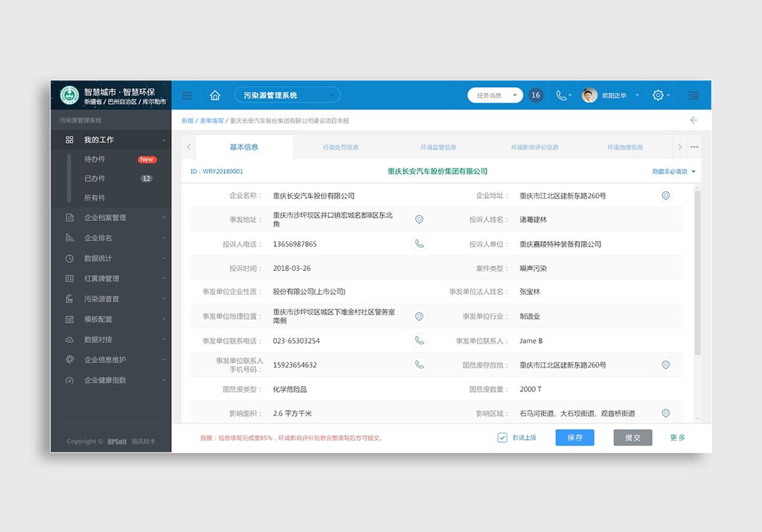Open 待办件 in the sidebar
The image size is (762, 532).
point(95,159)
